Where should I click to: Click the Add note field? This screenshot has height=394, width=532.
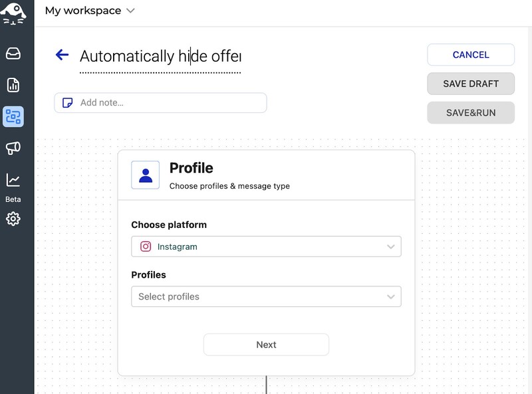160,103
